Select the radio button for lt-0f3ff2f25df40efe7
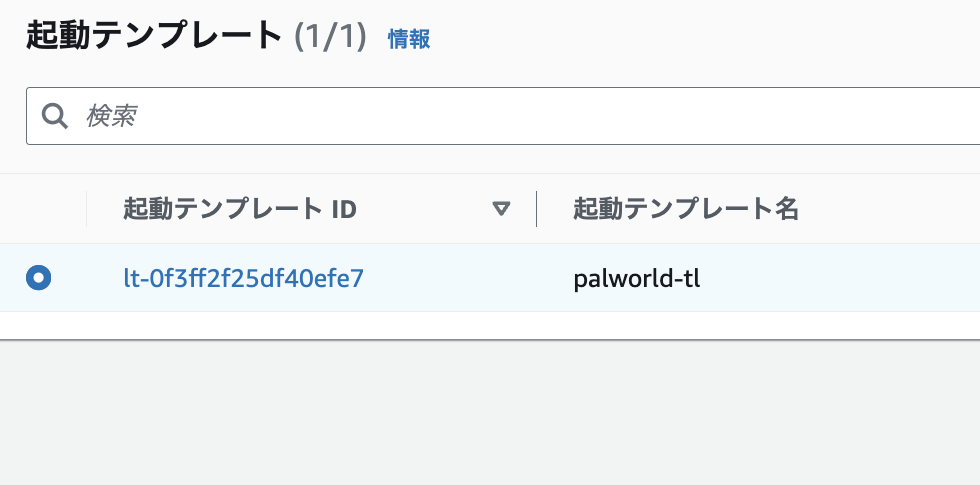 coord(39,277)
